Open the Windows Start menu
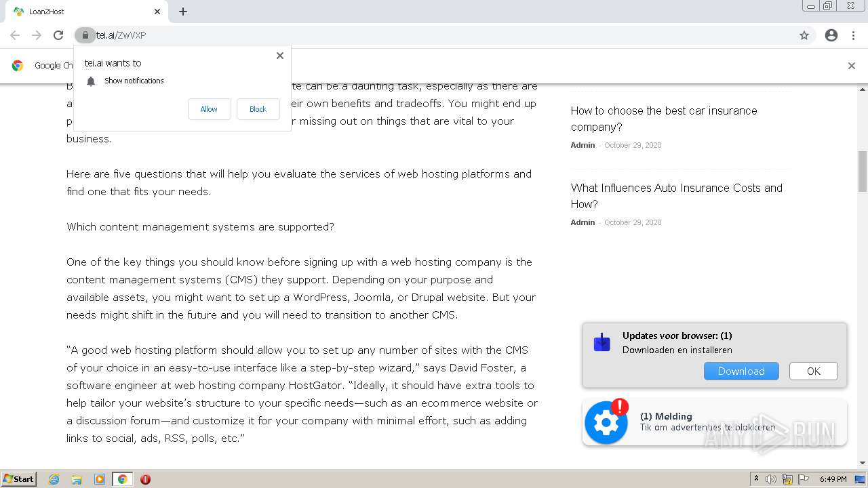868x488 pixels. pyautogui.click(x=19, y=479)
